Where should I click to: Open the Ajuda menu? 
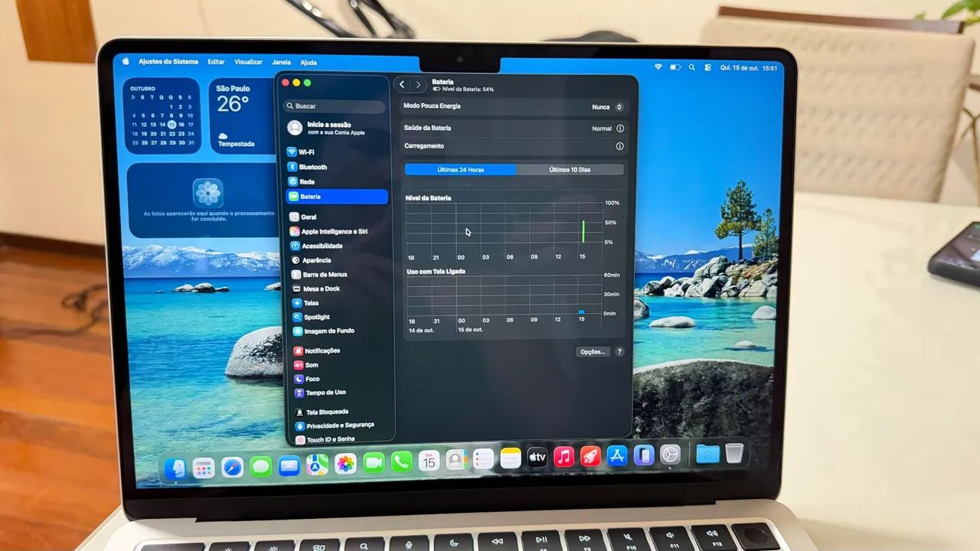pos(309,62)
